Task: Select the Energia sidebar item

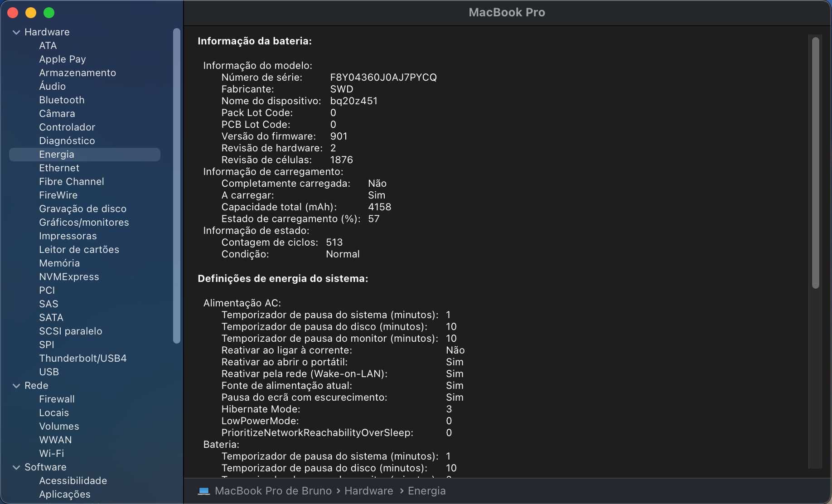Action: (85, 155)
